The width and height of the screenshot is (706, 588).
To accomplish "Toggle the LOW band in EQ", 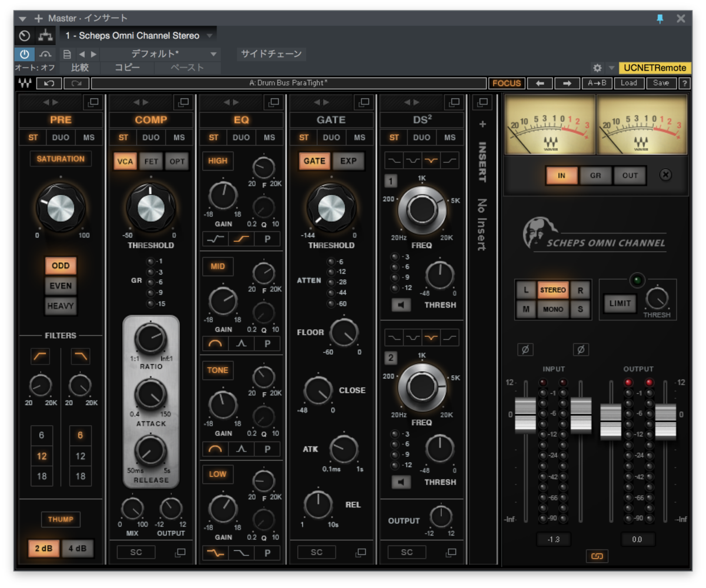I will click(x=218, y=474).
